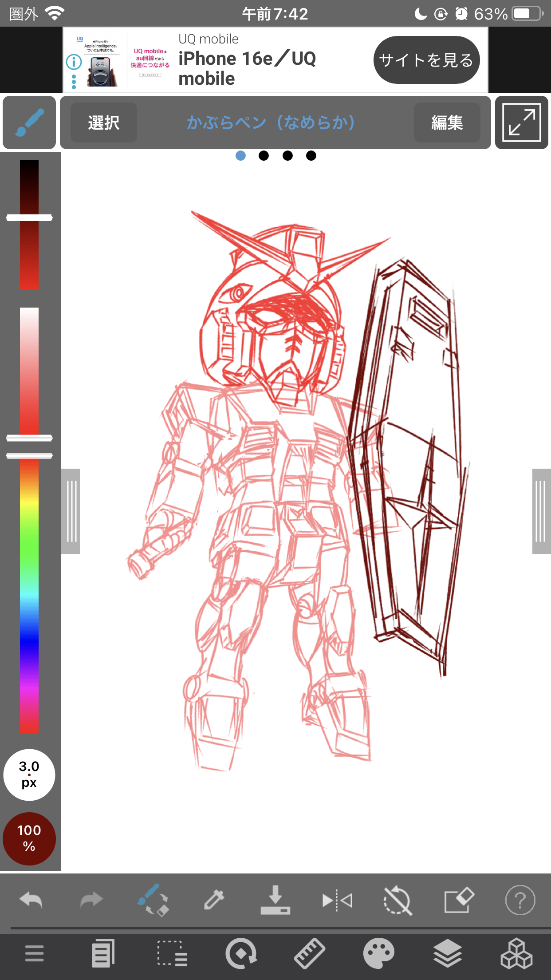Switch between brush and eraser
Screen dimensions: 551x980
tap(153, 901)
